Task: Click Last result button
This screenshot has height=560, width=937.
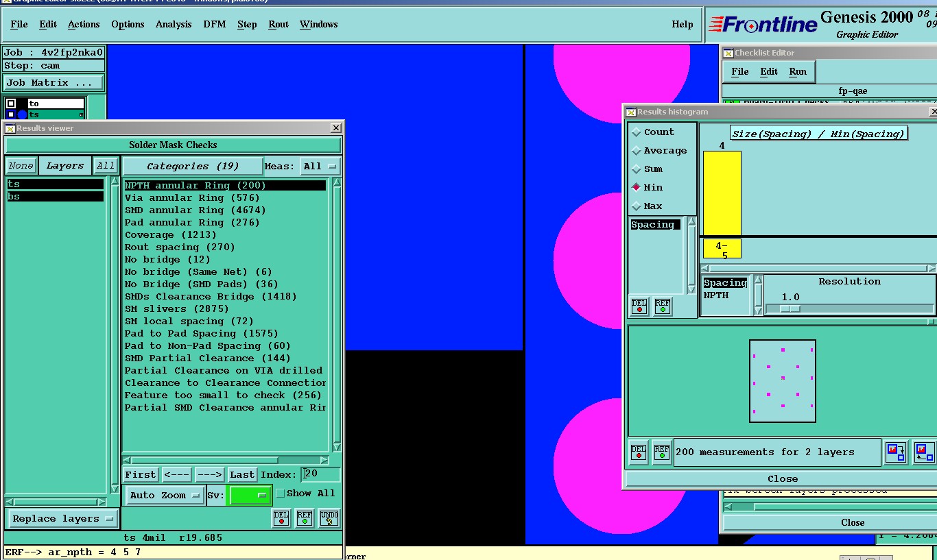Action: pyautogui.click(x=242, y=474)
